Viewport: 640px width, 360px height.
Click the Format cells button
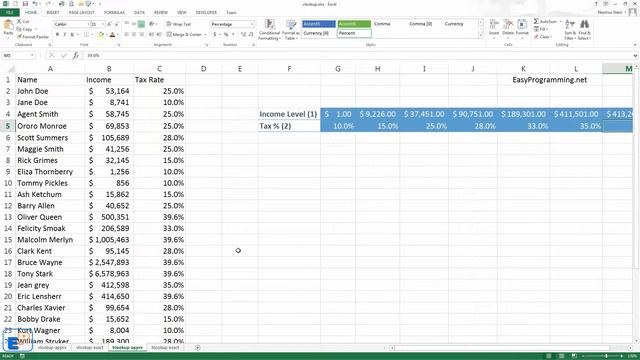522,28
